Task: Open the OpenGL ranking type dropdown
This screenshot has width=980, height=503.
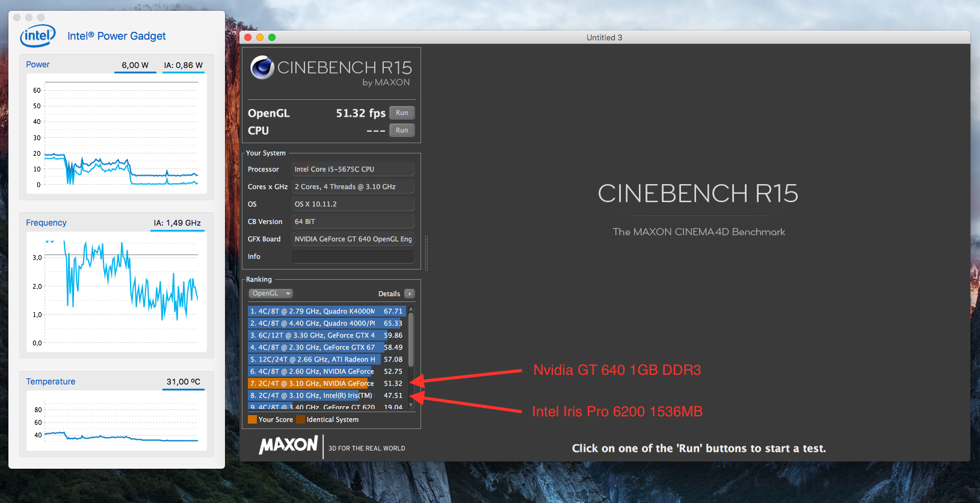Action: pos(271,294)
